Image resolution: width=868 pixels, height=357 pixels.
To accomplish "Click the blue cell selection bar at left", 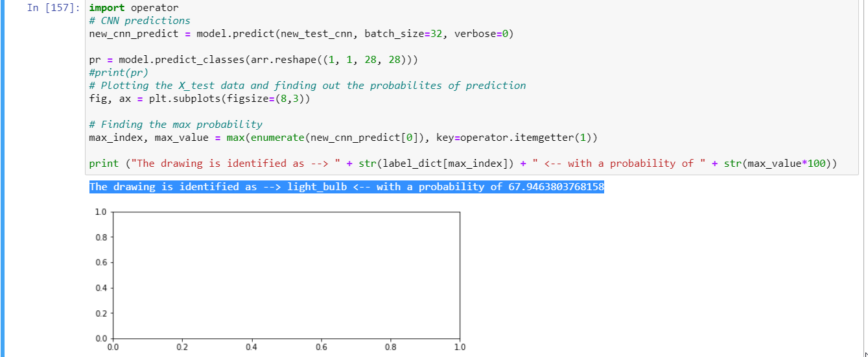I will click(x=3, y=178).
